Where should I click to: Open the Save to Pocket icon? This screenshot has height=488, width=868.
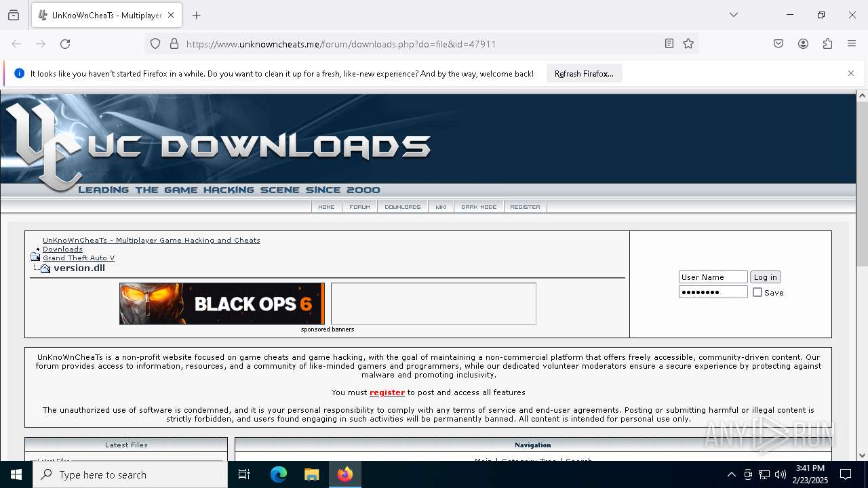coord(778,44)
